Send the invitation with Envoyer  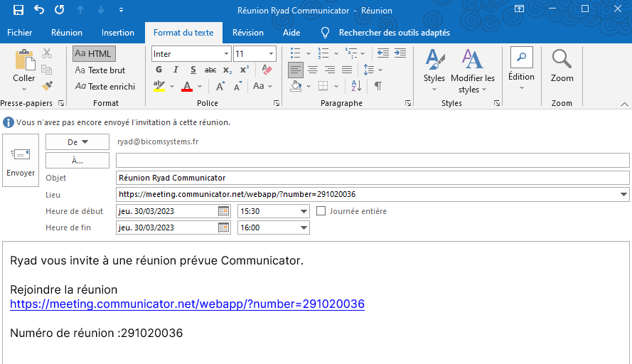click(x=21, y=160)
